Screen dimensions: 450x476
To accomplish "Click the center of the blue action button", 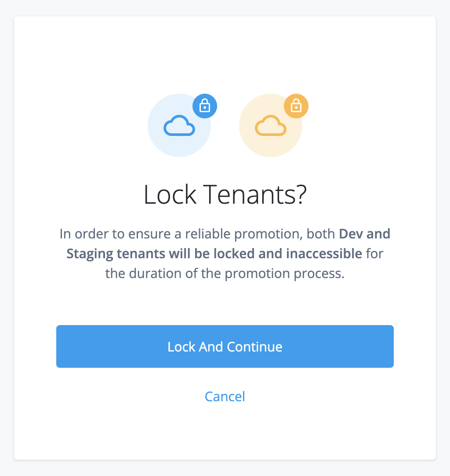I will click(225, 346).
